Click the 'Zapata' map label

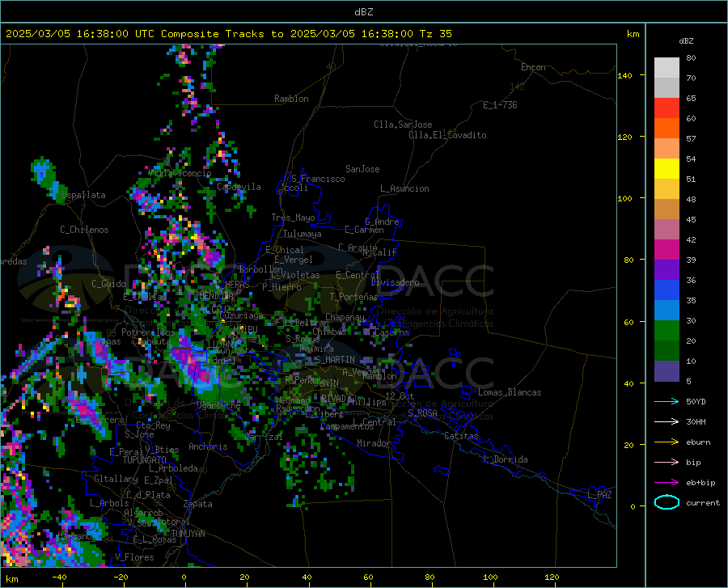tap(198, 504)
